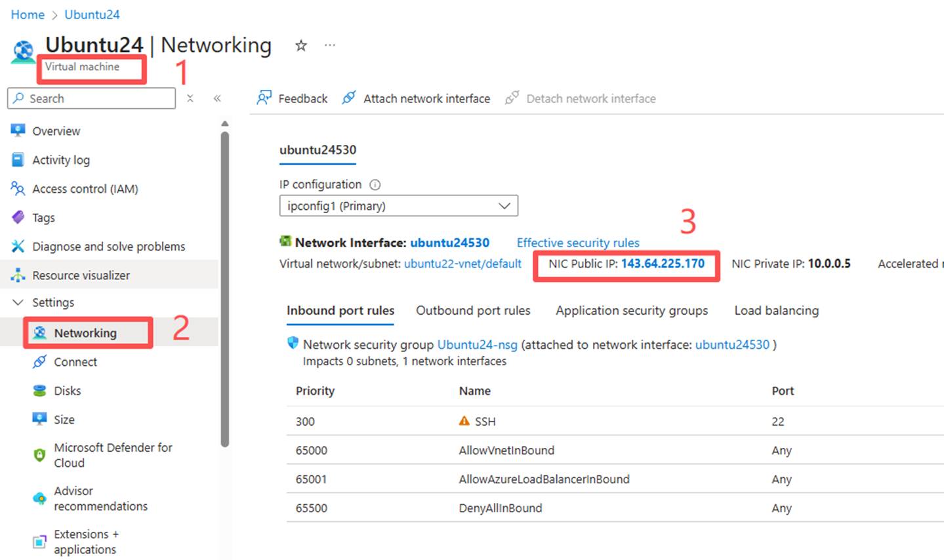944x560 pixels.
Task: Click the SSH rule warning triangle icon
Action: (464, 421)
